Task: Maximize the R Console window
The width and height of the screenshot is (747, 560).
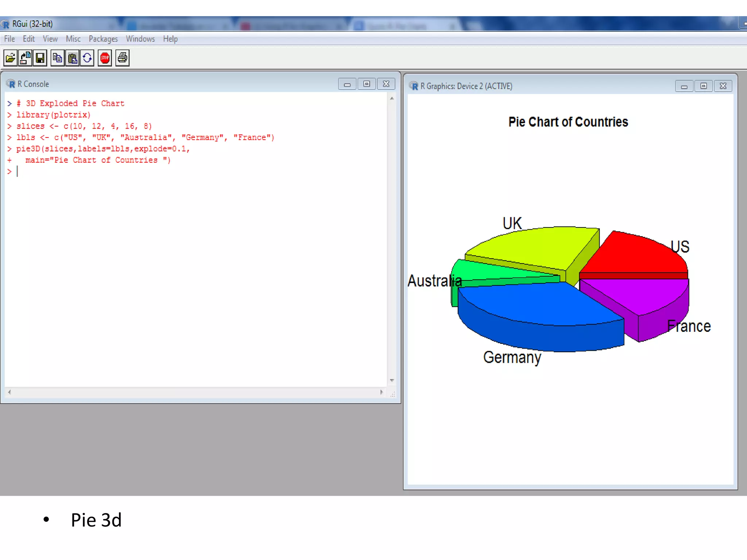Action: [x=367, y=84]
